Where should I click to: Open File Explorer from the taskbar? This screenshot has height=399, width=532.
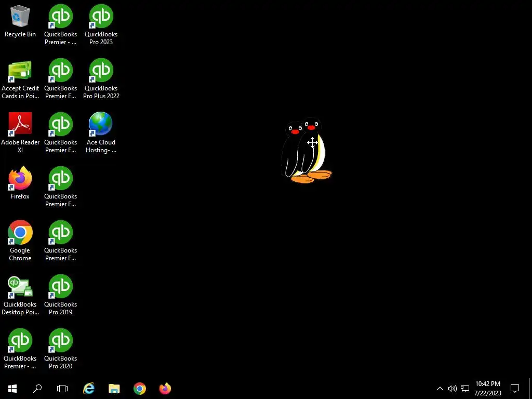(114, 389)
